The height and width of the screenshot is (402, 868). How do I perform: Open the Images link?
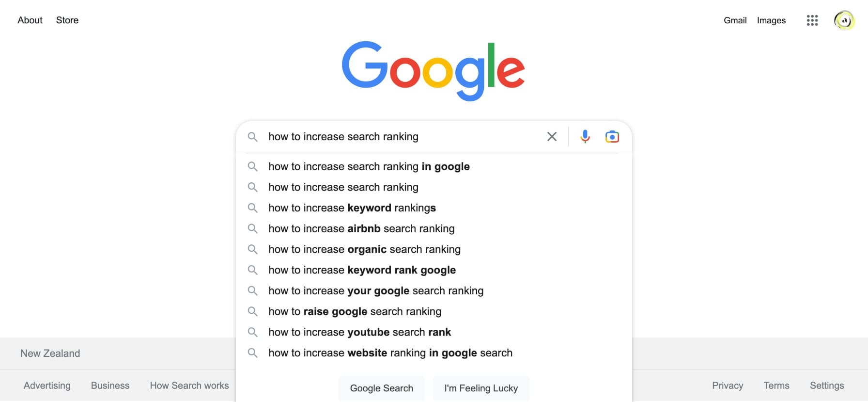tap(771, 20)
